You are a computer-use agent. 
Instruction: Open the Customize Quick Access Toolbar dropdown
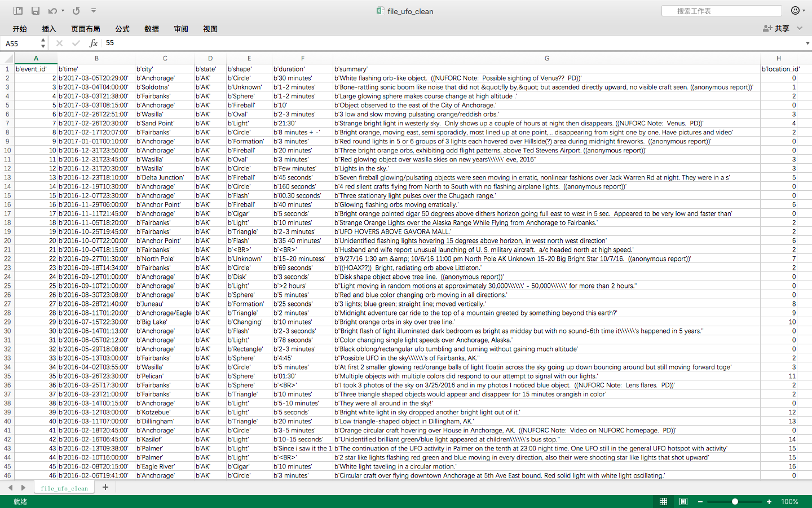94,11
